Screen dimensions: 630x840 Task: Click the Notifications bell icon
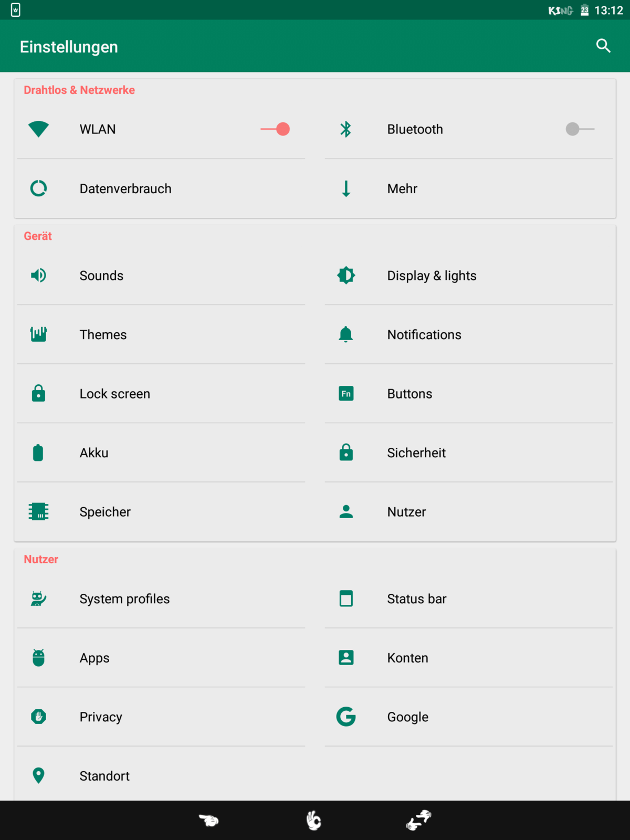tap(346, 334)
